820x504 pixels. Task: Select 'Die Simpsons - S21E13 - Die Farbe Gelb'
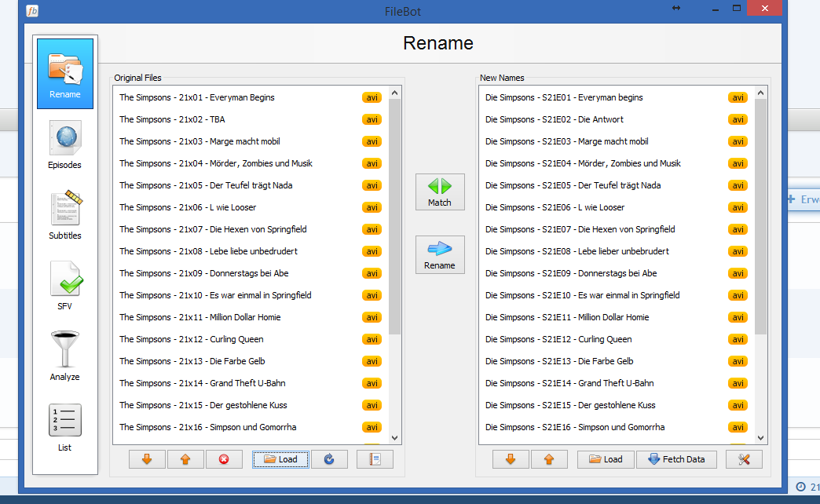click(x=617, y=361)
